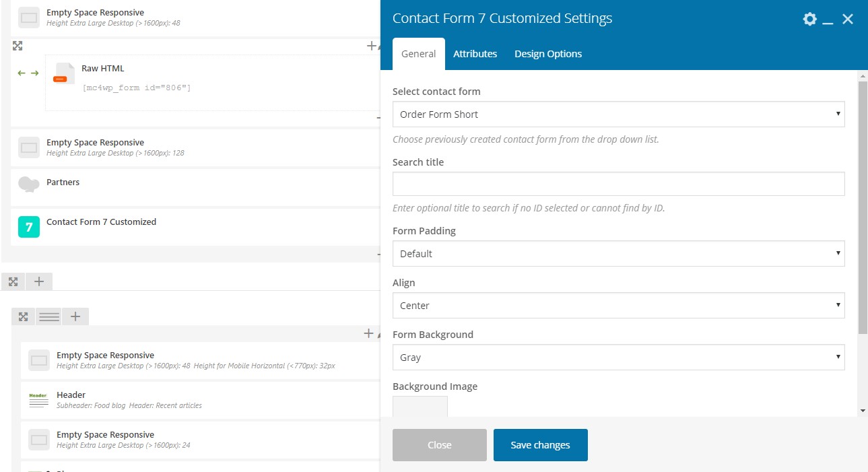Click the Search title input field
Screen dimensions: 868x472
(618, 184)
